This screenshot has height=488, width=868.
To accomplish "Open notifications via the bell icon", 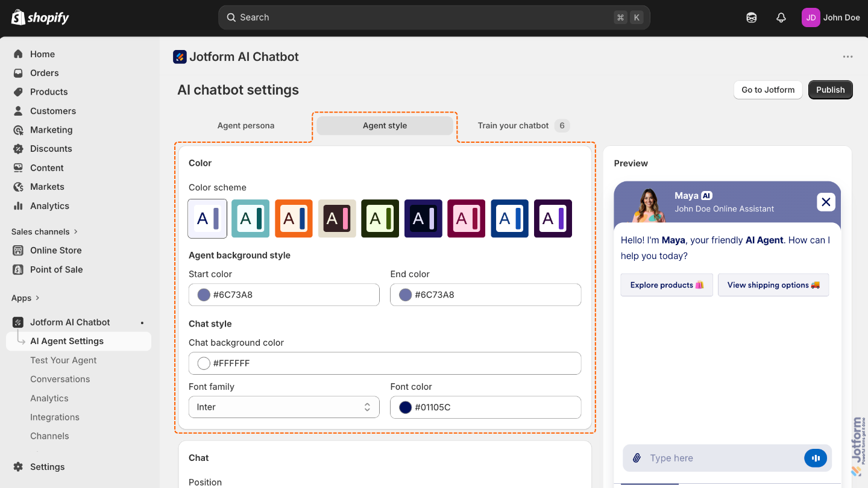I will tap(781, 17).
